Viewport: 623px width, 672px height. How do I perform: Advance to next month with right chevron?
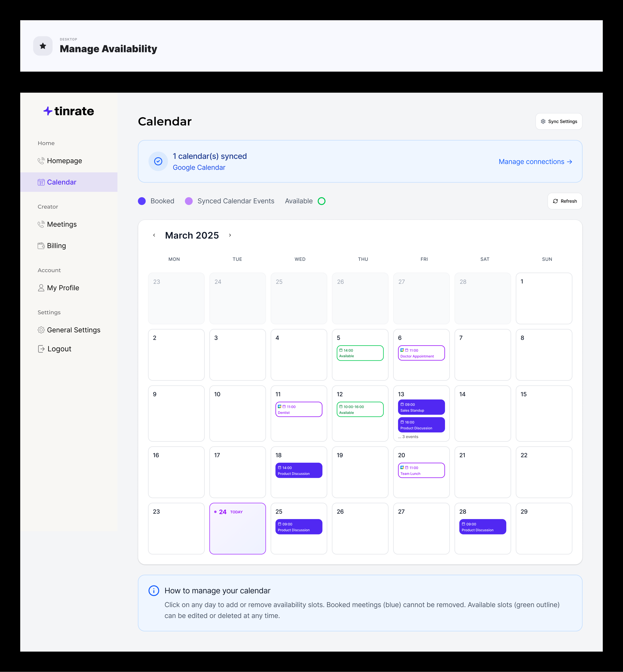pos(230,235)
